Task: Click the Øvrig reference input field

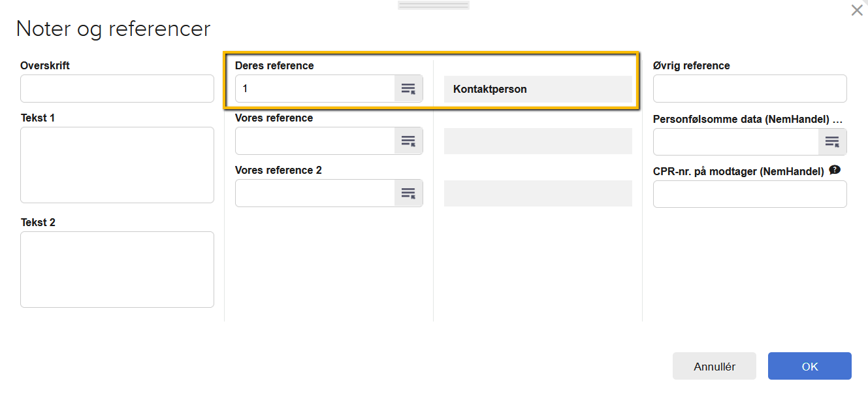Action: click(x=750, y=89)
